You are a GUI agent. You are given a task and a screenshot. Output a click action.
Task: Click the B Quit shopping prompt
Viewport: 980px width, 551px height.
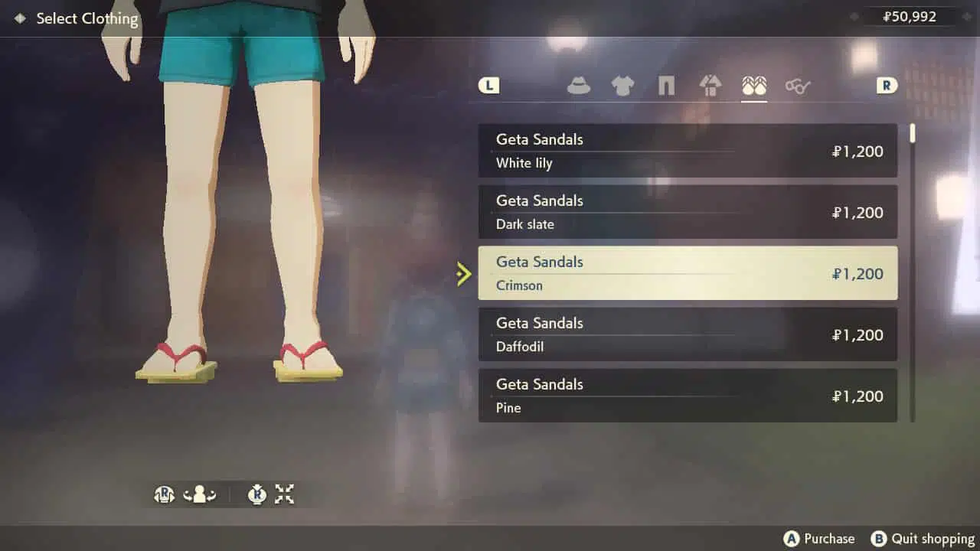coord(923,539)
